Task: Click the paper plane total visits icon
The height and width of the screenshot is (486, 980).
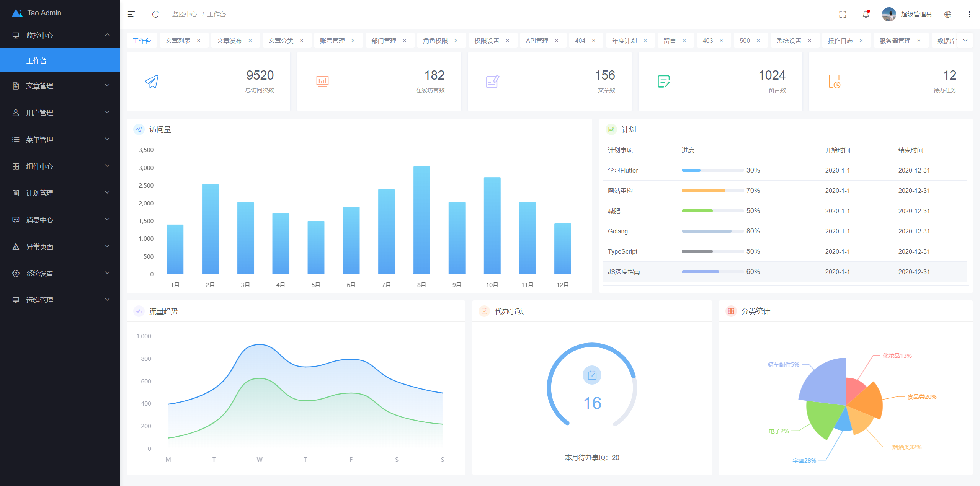Action: [x=152, y=82]
